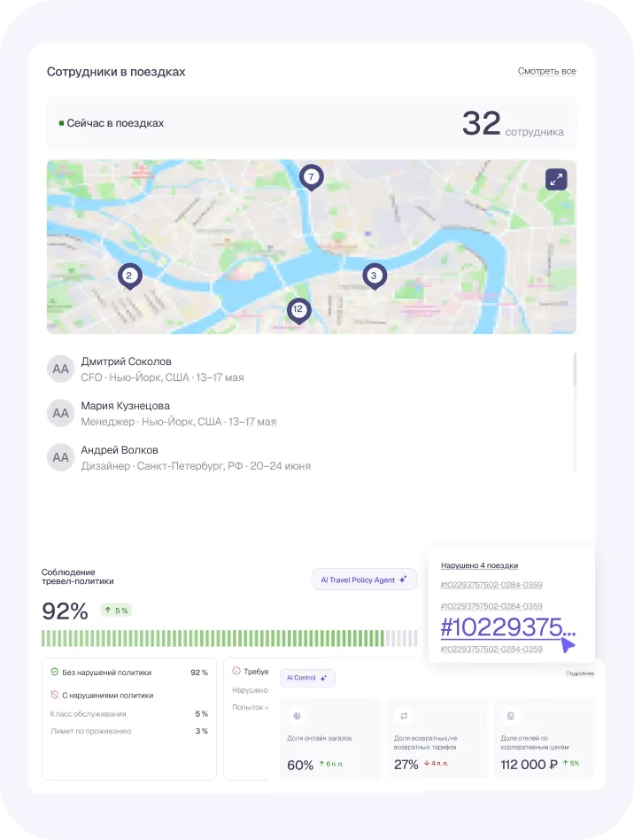This screenshot has height=840, width=634.
Task: Click the green 5 % growth badge
Action: click(116, 611)
